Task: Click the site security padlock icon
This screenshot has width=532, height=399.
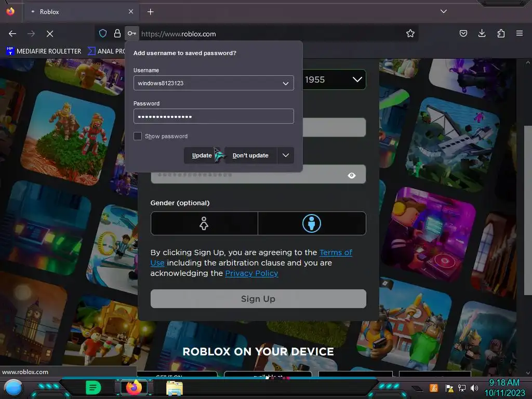Action: tap(117, 34)
